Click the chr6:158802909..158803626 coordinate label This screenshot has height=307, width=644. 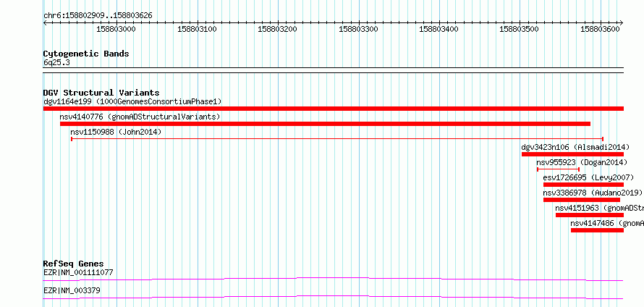coord(98,16)
